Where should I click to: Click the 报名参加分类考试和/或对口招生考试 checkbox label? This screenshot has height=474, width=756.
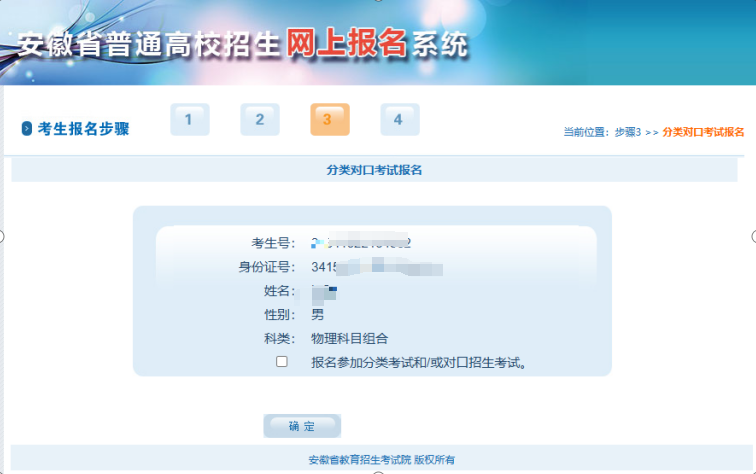418,362
